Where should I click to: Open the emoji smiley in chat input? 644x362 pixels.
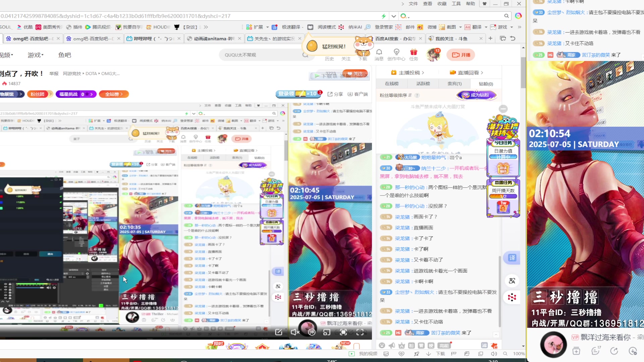click(382, 346)
